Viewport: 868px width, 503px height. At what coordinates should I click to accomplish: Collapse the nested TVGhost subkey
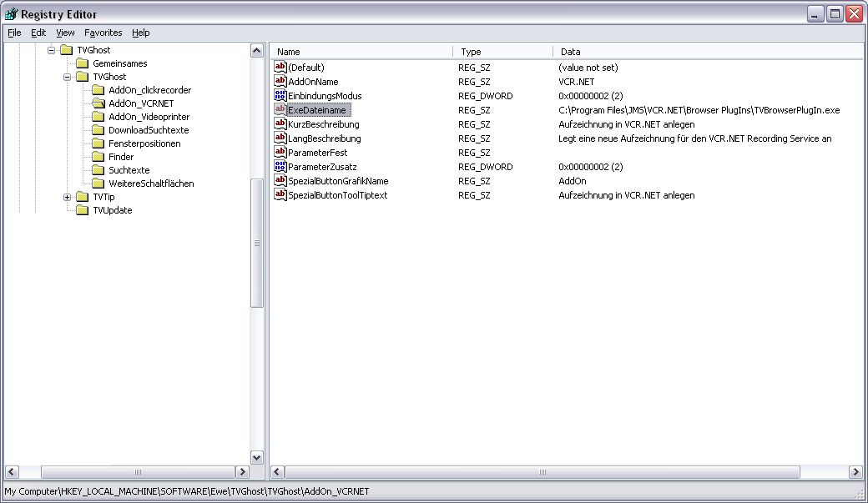coord(67,77)
